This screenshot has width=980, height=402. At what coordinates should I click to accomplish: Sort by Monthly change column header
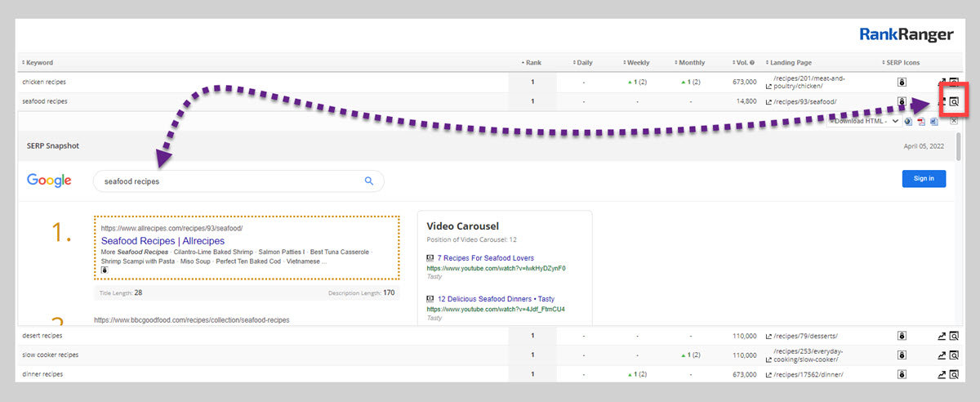tap(691, 62)
